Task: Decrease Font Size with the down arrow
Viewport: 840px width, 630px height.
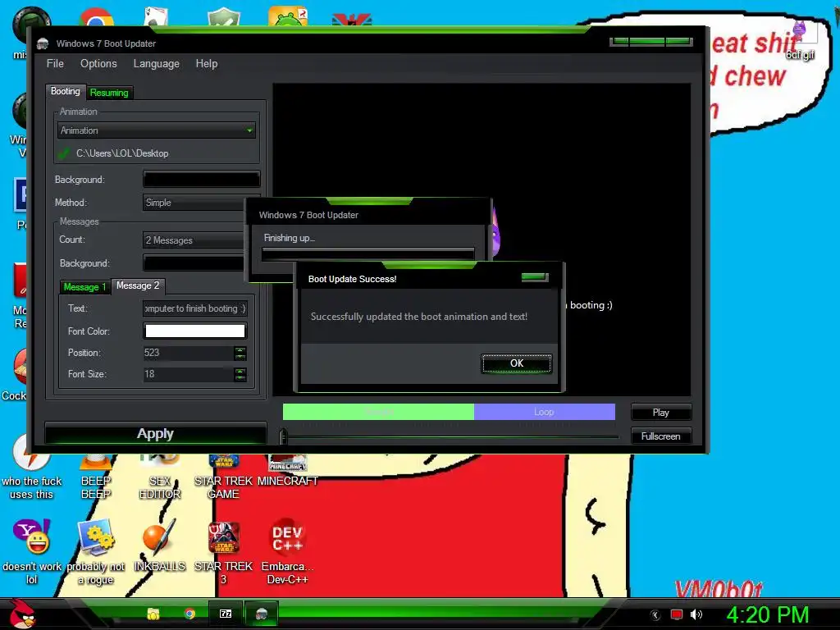Action: point(240,377)
